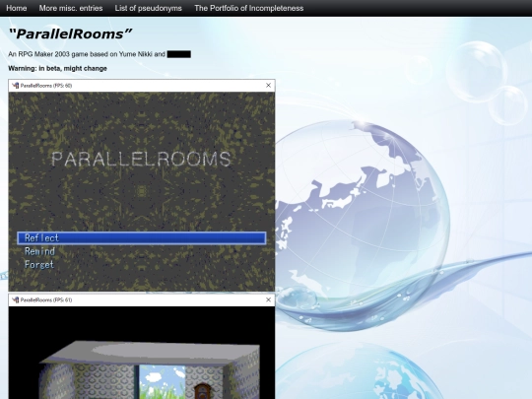Click the black redacted text block
The width and height of the screenshot is (532, 399).
point(178,54)
